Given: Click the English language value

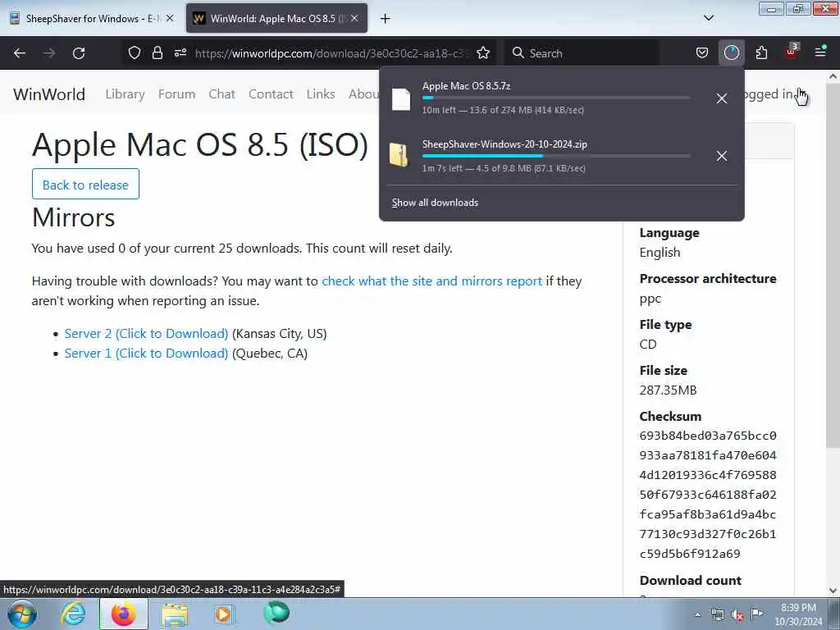Looking at the screenshot, I should pyautogui.click(x=660, y=253).
